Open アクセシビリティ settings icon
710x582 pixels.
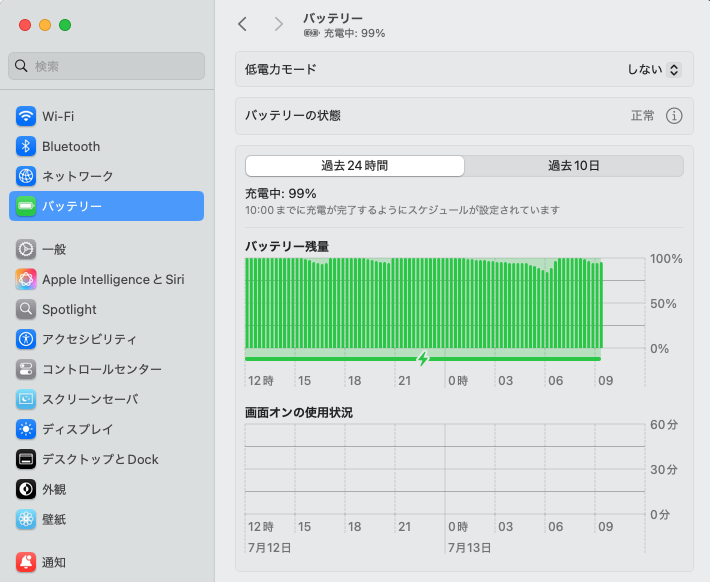click(x=26, y=340)
